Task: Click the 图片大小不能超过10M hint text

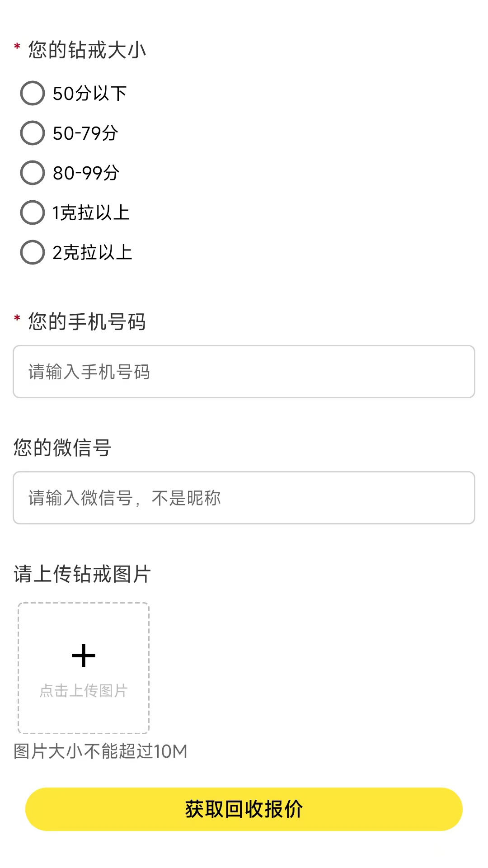Action: (x=100, y=751)
